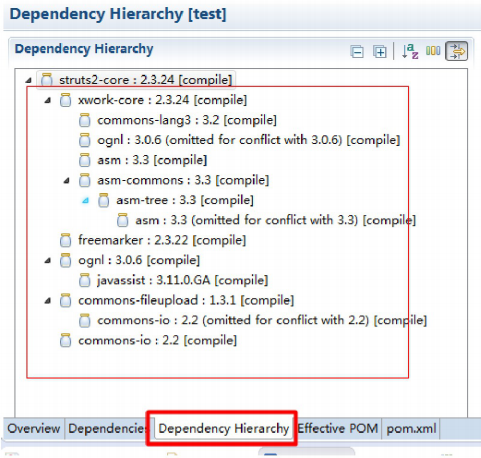Screen dimensions: 481x458
Task: Collapse the asm-tree node arrow
Action: tap(86, 200)
